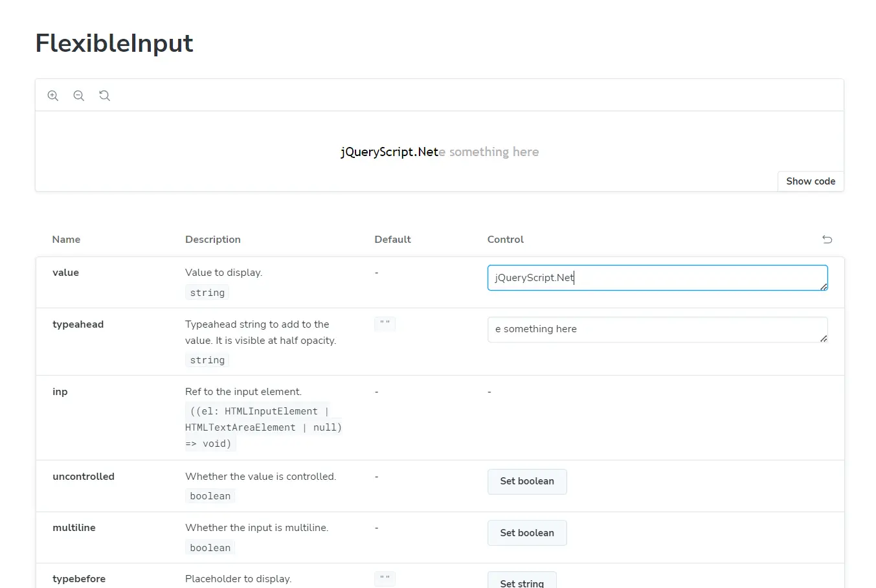The width and height of the screenshot is (876, 588).
Task: Click boolean type tag in uncontrolled row
Action: 210,496
